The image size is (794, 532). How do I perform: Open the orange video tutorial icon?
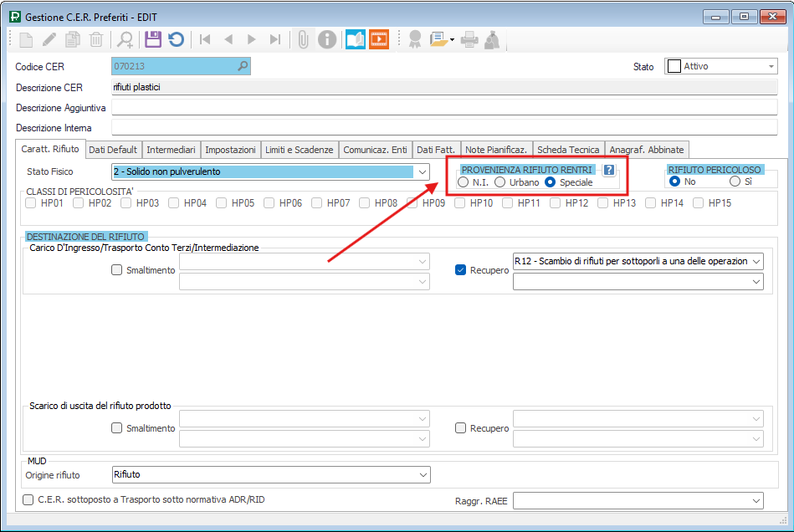coord(379,39)
